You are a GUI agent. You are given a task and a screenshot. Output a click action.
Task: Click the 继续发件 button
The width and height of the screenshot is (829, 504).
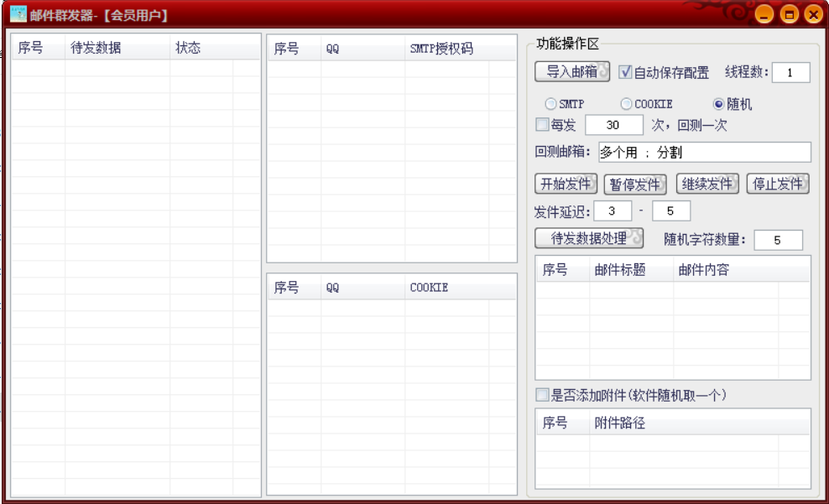point(707,184)
